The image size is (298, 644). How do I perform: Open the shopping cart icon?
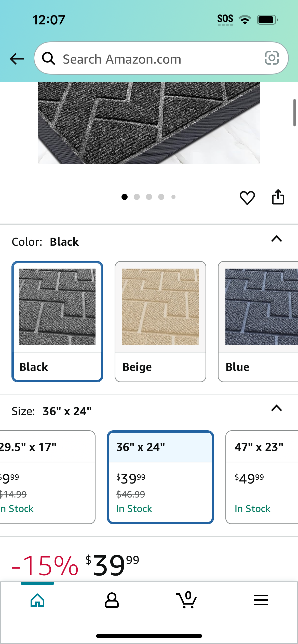click(186, 600)
